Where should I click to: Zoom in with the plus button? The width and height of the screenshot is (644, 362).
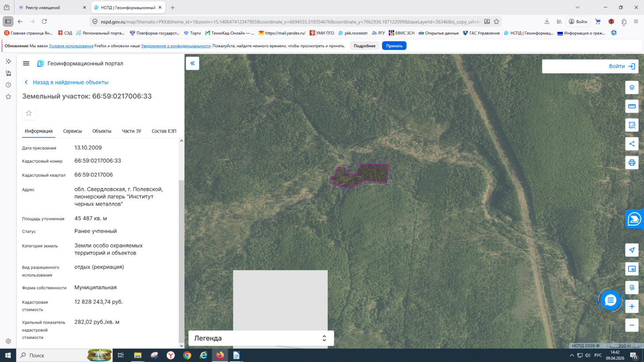pos(632,306)
